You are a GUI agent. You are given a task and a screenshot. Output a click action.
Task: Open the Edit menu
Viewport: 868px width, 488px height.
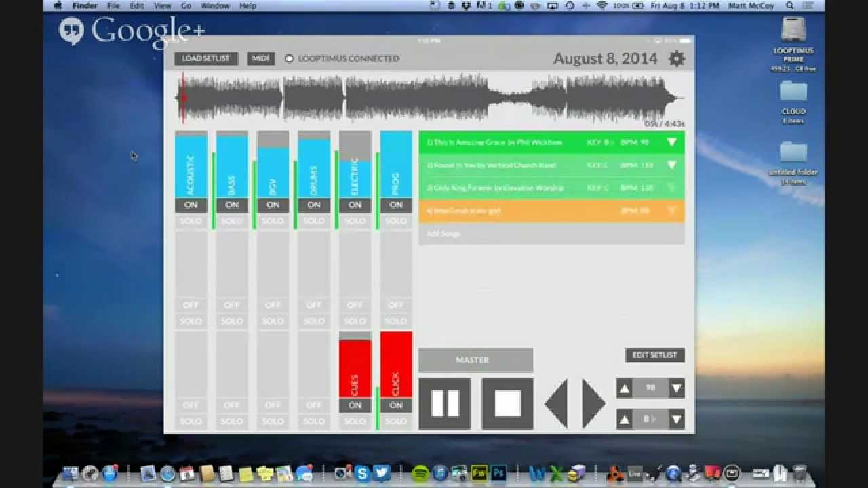[137, 5]
